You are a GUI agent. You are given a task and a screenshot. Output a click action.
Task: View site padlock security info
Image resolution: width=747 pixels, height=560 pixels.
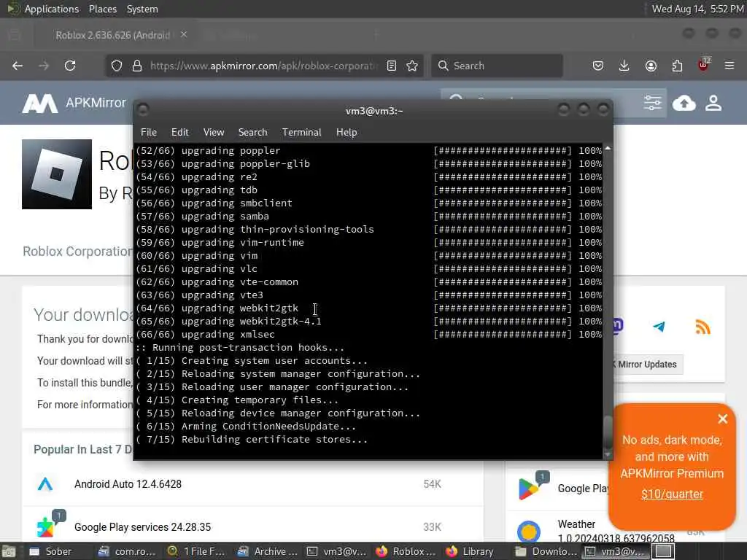click(137, 66)
